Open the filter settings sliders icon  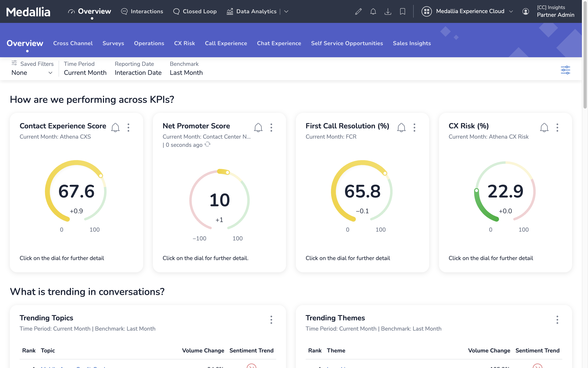tap(565, 70)
